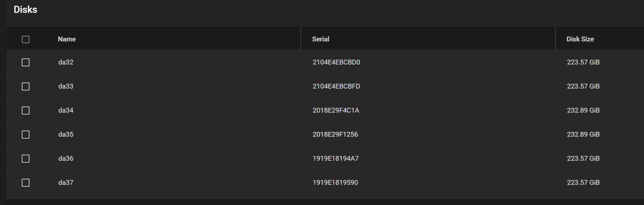Sort by the Disk Size column header

pyautogui.click(x=580, y=39)
